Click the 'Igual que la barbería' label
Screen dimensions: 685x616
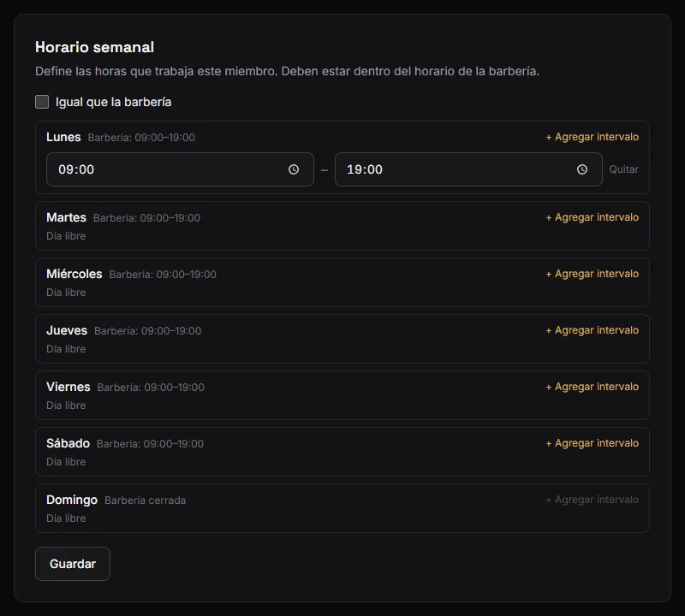pos(114,102)
